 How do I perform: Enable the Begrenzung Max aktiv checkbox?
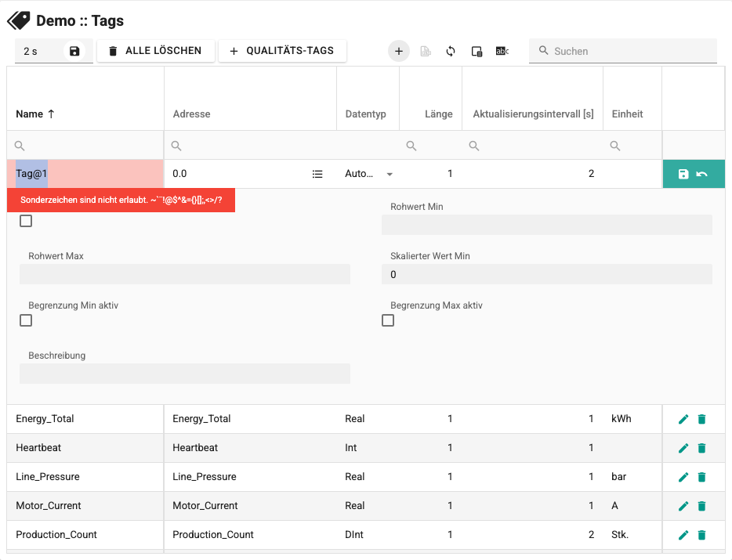388,320
